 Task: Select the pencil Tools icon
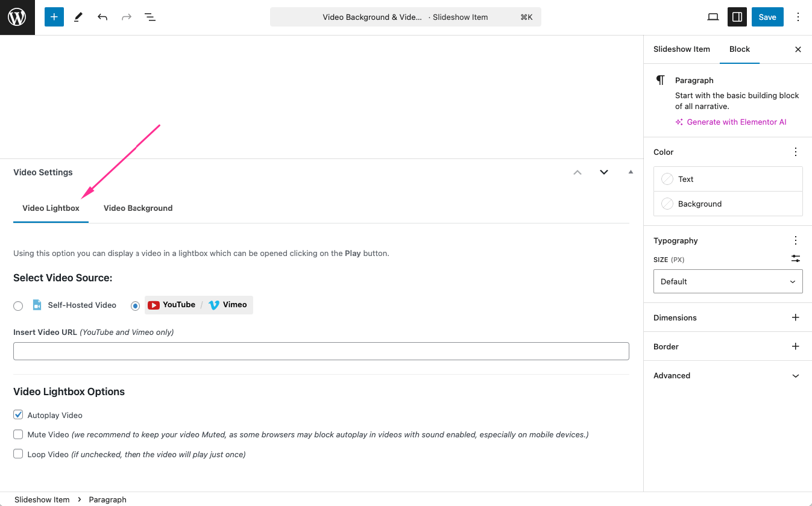78,17
